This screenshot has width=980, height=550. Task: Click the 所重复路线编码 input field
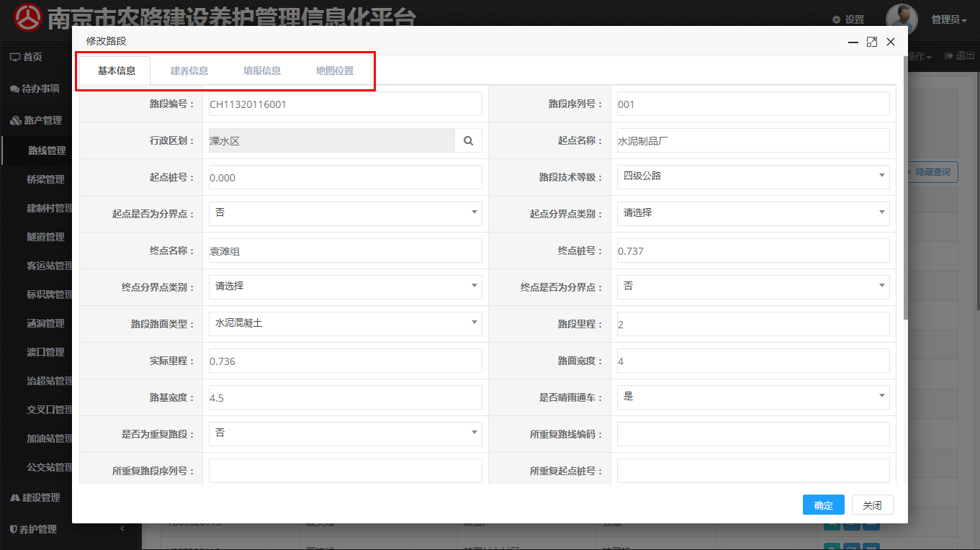(x=753, y=434)
